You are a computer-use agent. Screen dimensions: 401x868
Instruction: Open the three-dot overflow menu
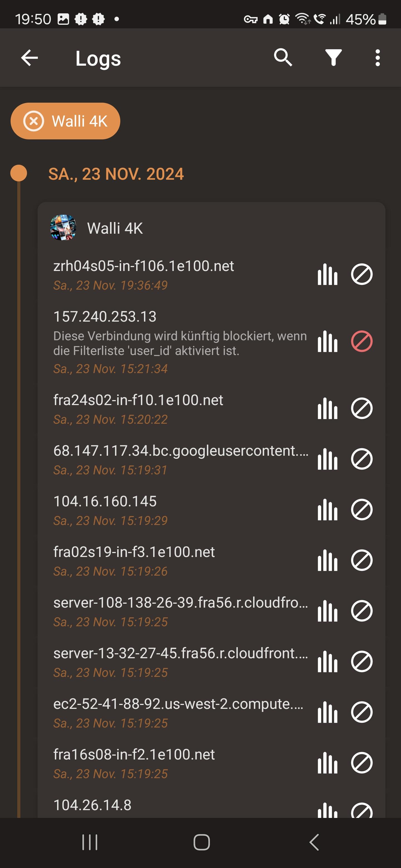pos(377,58)
